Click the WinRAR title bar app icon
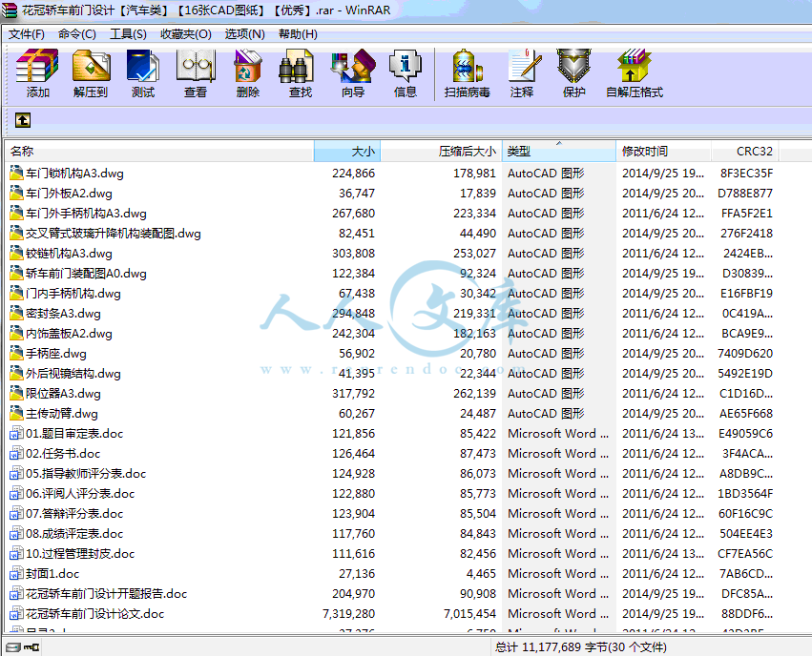This screenshot has width=812, height=656. tap(10, 10)
